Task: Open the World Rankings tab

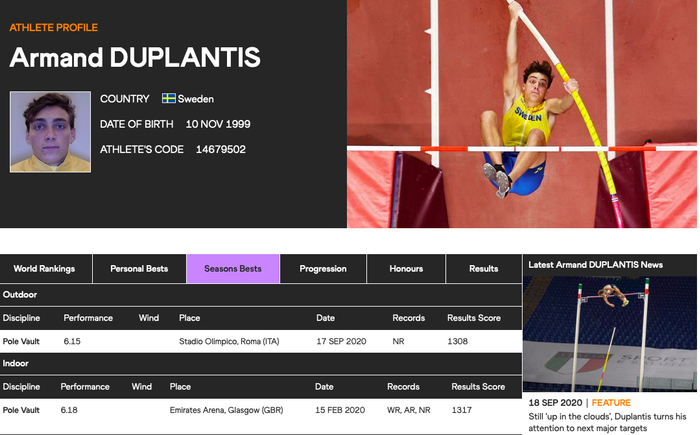Action: pyautogui.click(x=45, y=269)
